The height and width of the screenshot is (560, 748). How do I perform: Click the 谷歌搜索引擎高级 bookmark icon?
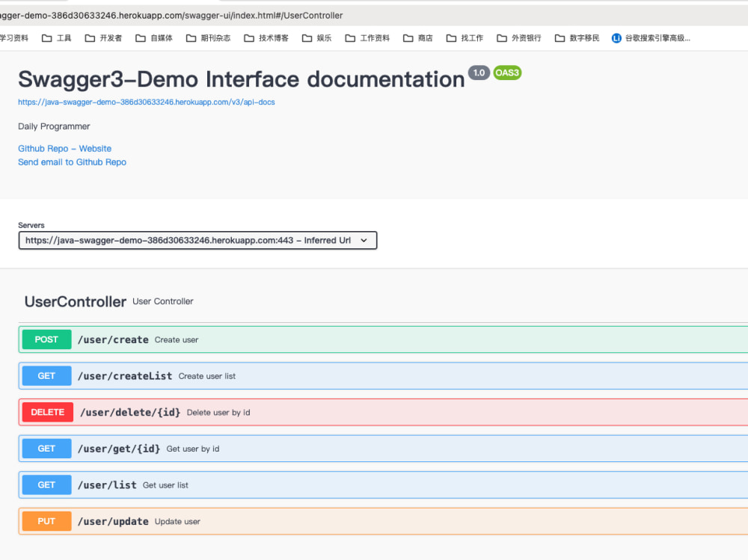(616, 38)
